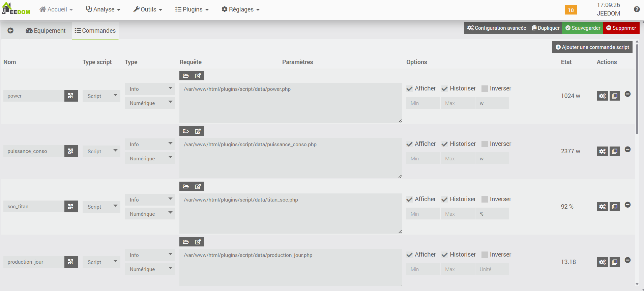The height and width of the screenshot is (291, 644).
Task: Click the Unité field for production_jour
Action: pos(492,269)
